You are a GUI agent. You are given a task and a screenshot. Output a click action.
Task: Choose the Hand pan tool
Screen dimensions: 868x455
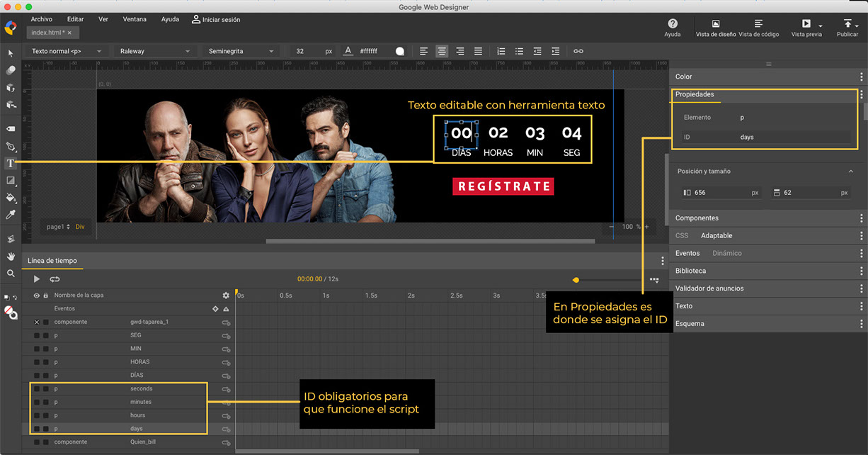11,256
